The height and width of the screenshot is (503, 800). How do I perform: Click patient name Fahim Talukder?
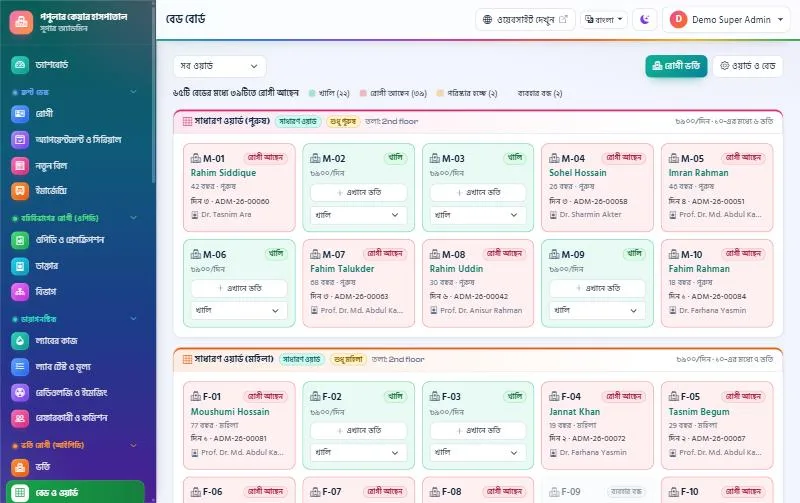tap(342, 269)
